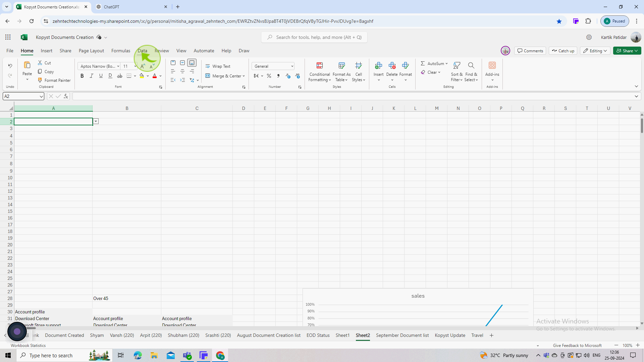Screen dimensions: 644x362
Task: Click the Undo arrow icon
Action: tap(10, 66)
